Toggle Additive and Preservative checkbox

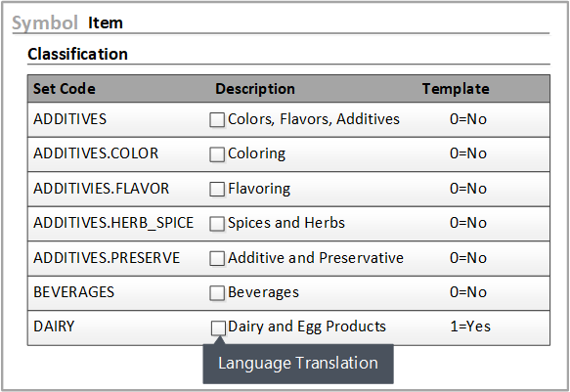217,258
